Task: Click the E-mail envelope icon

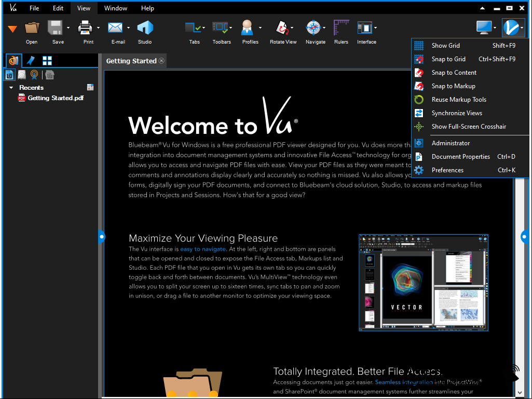Action: click(115, 28)
